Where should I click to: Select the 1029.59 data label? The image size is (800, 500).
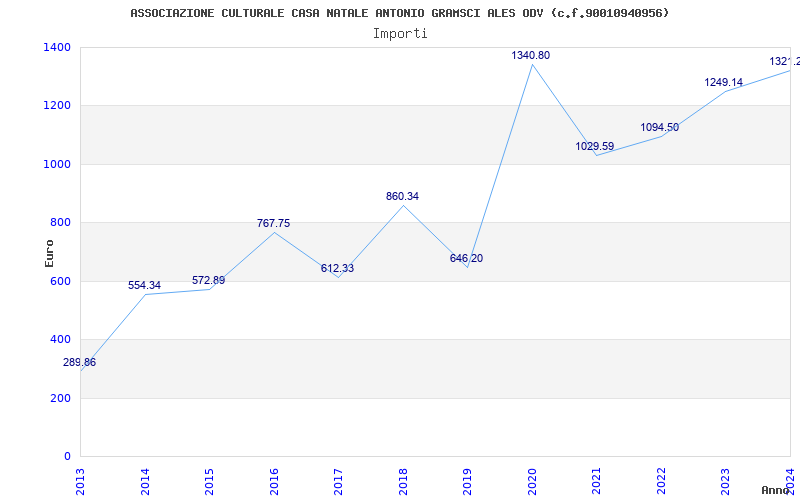pyautogui.click(x=594, y=147)
